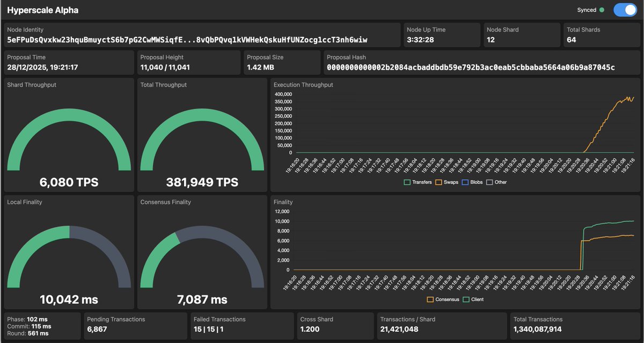Click the 10,000 y-axis label on the Finality chart
The image size is (644, 343).
point(283,221)
